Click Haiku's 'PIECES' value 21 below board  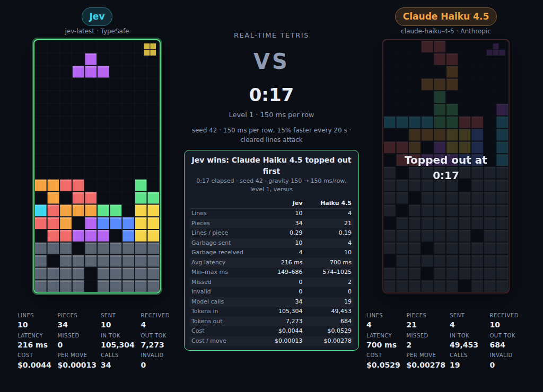point(411,325)
